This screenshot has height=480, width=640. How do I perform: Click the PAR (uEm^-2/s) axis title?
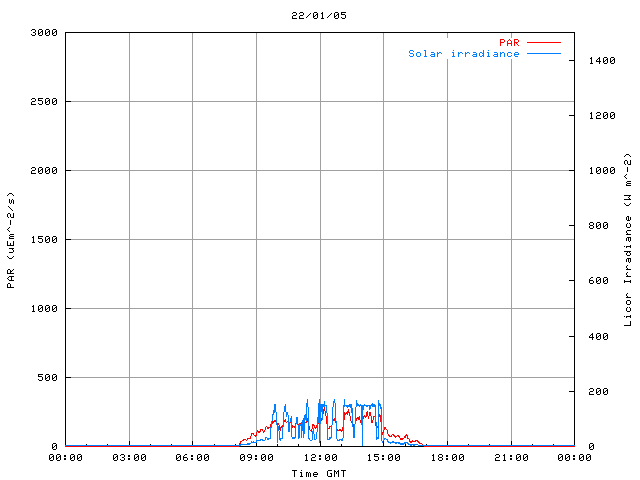11,240
